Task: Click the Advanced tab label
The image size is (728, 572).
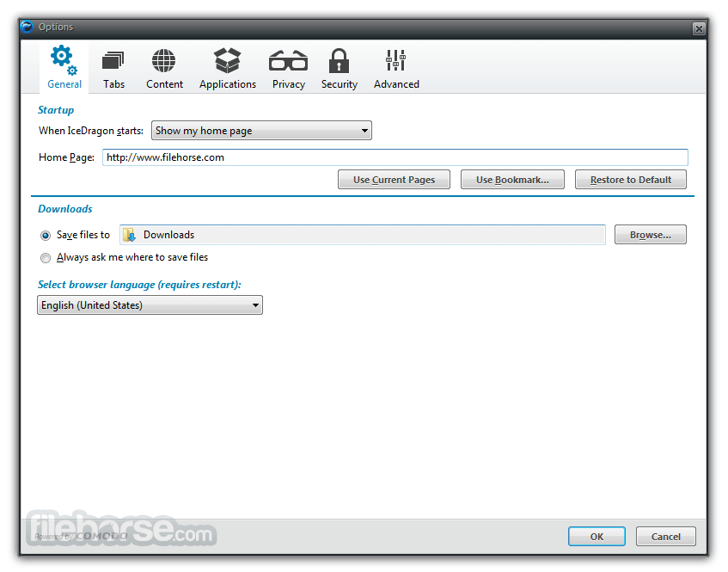Action: (396, 84)
